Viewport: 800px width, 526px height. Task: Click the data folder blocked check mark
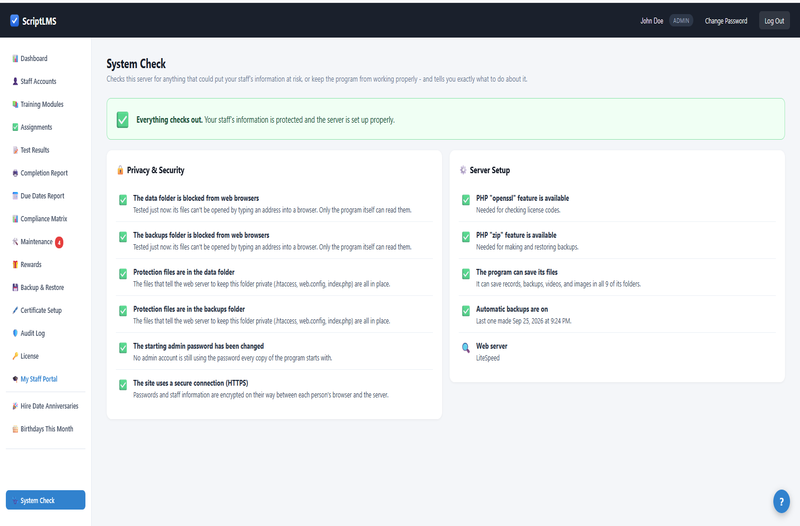(x=123, y=200)
